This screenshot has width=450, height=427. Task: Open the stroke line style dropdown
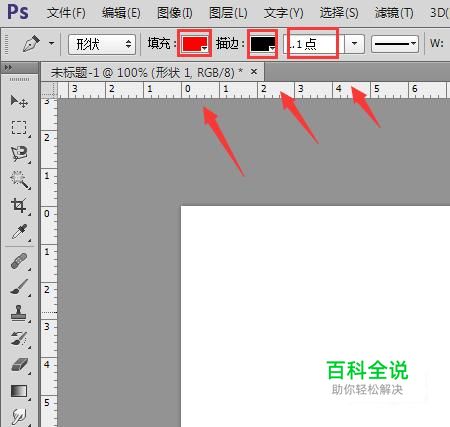coord(395,44)
